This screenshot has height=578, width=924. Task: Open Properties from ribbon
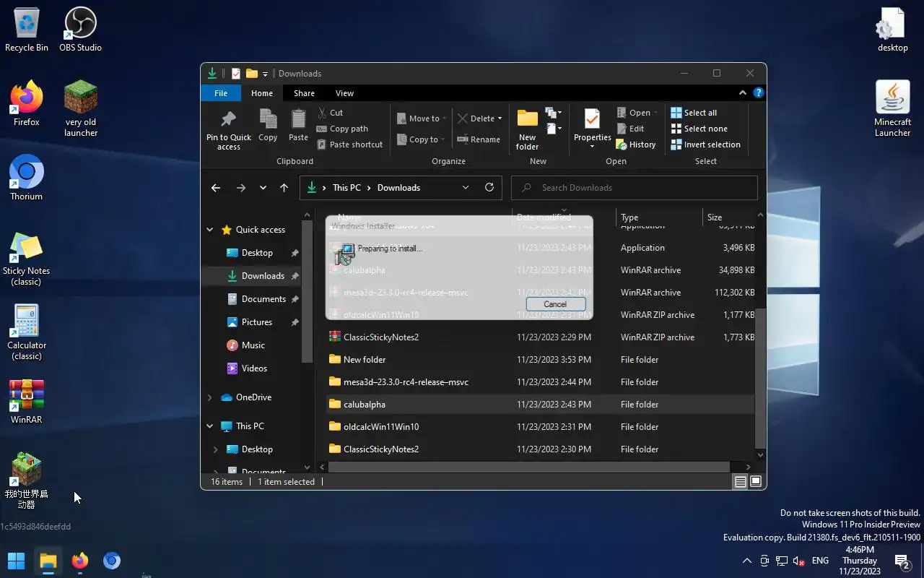pyautogui.click(x=592, y=130)
